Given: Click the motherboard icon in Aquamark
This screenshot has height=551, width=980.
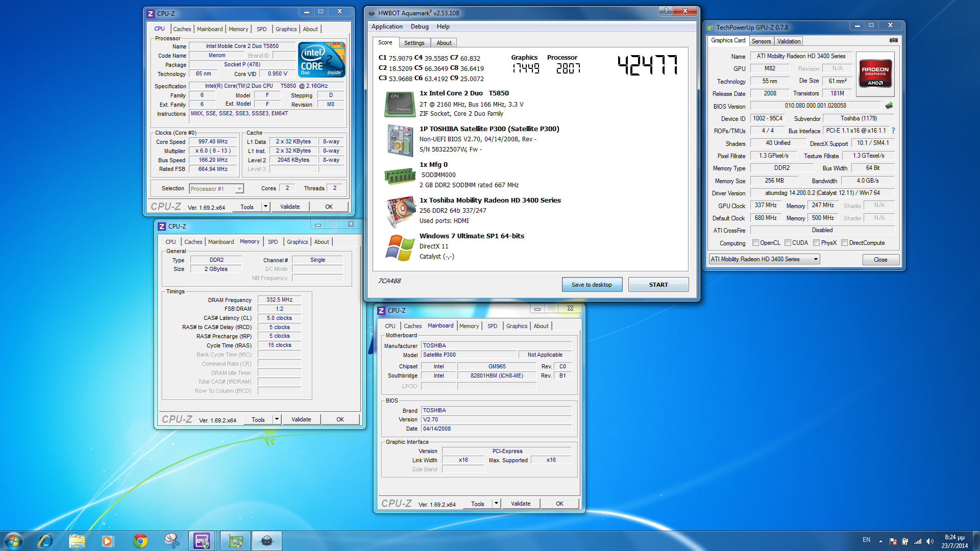Looking at the screenshot, I should (400, 140).
